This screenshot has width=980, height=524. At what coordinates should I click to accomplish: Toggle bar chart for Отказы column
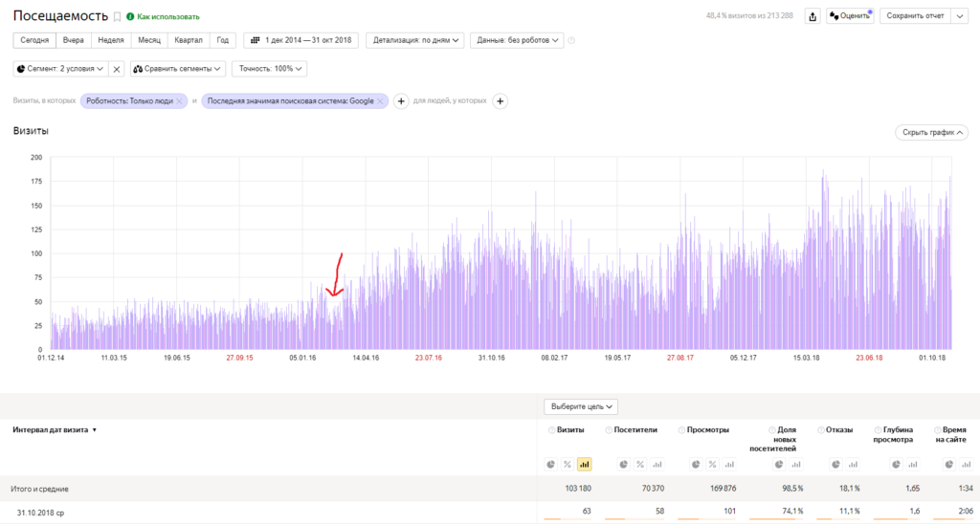coord(853,464)
